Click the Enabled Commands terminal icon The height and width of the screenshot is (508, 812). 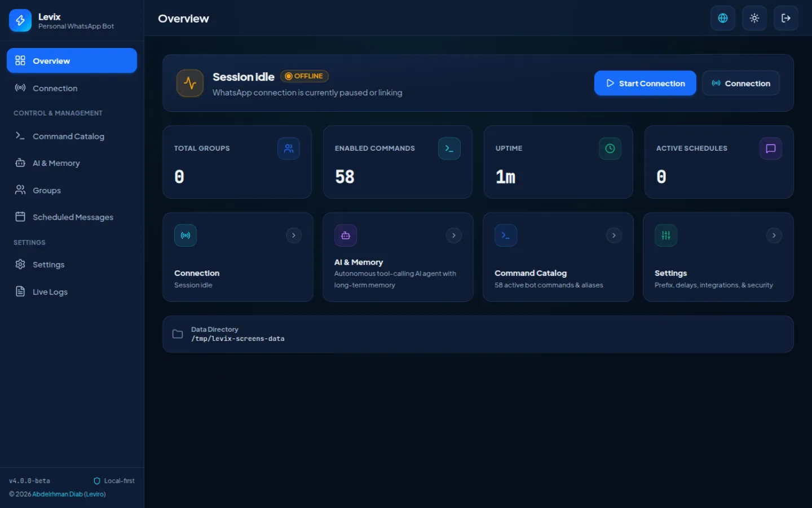tap(449, 148)
